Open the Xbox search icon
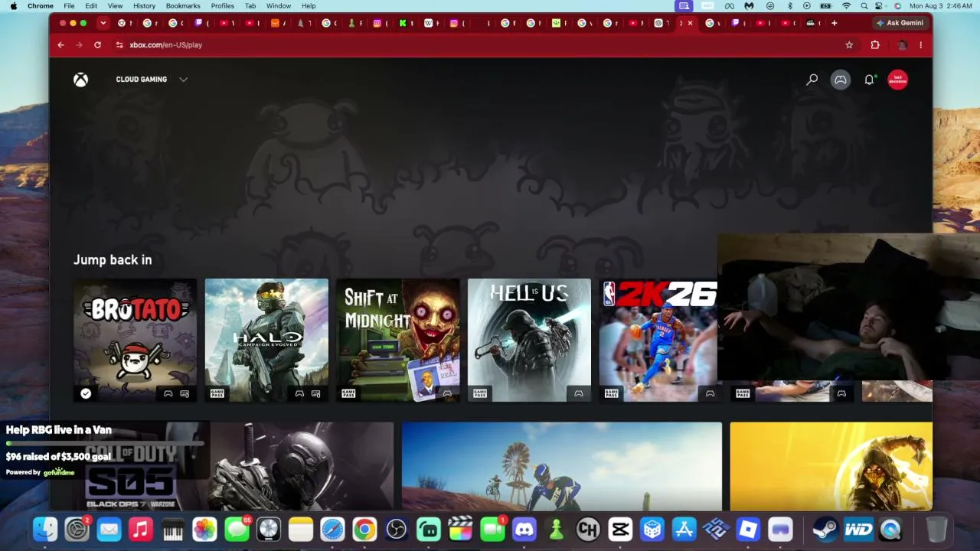This screenshot has width=980, height=551. pyautogui.click(x=812, y=80)
